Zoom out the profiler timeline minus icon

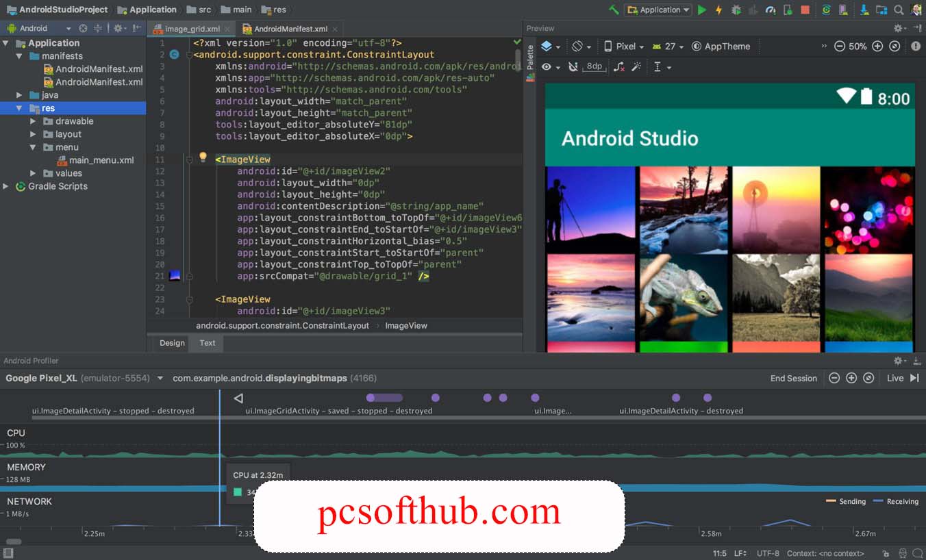click(x=834, y=378)
